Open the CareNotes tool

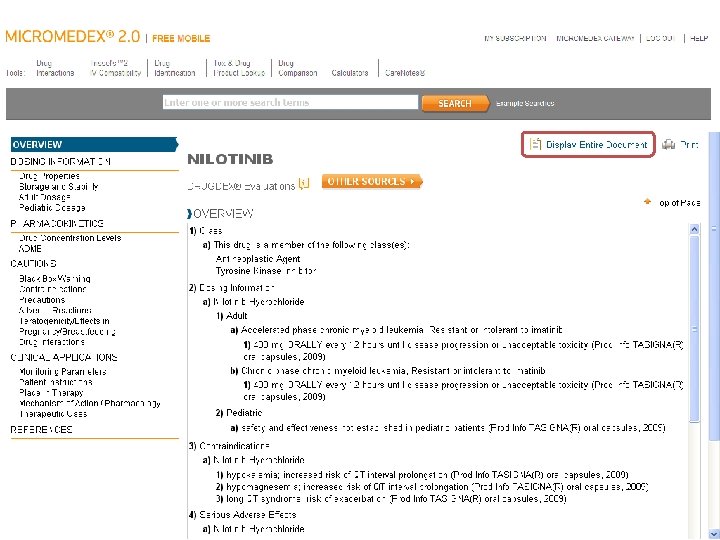[405, 73]
